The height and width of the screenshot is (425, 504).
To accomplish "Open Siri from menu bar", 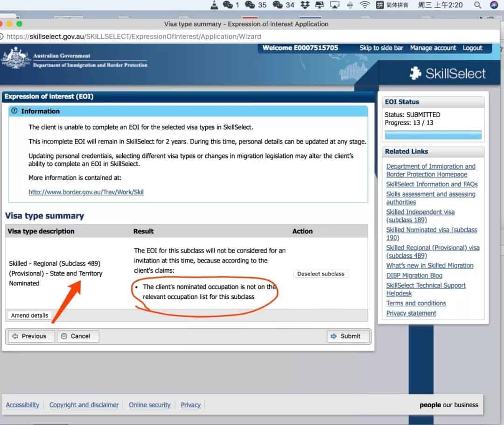I will coord(494,5).
